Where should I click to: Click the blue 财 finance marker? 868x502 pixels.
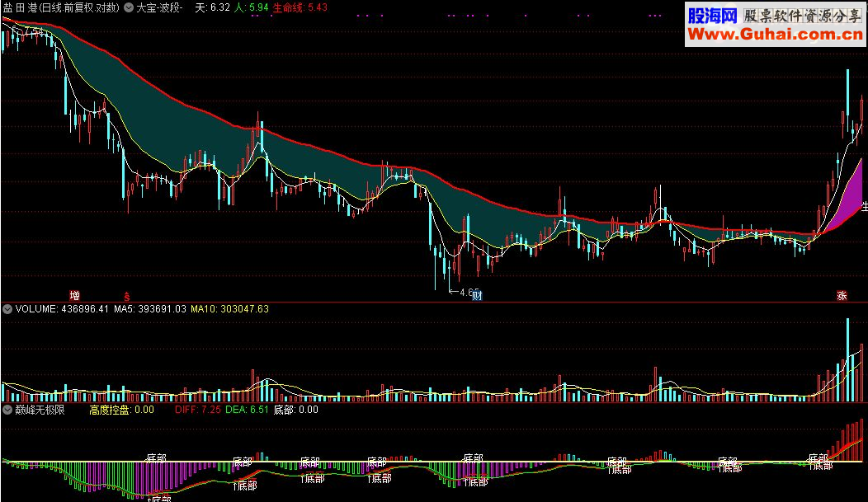(477, 295)
